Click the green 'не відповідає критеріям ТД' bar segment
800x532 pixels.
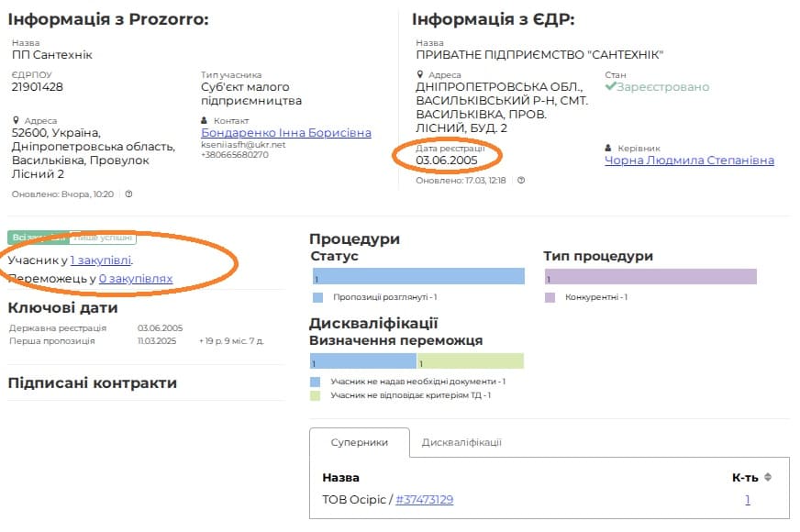470,361
